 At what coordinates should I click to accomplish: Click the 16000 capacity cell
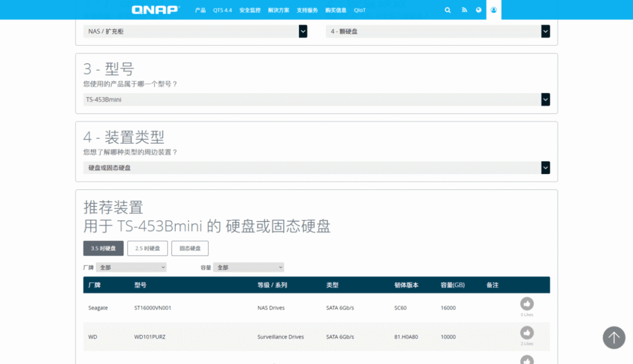click(448, 308)
